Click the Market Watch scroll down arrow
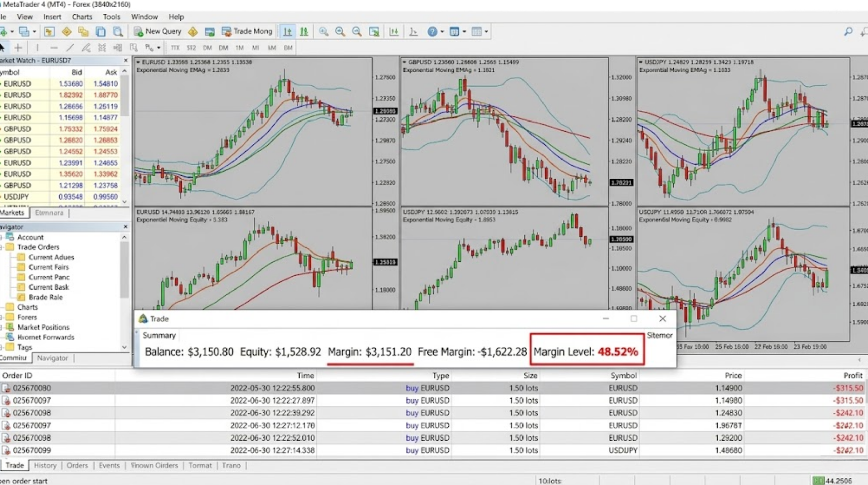868x485 pixels. [x=124, y=202]
